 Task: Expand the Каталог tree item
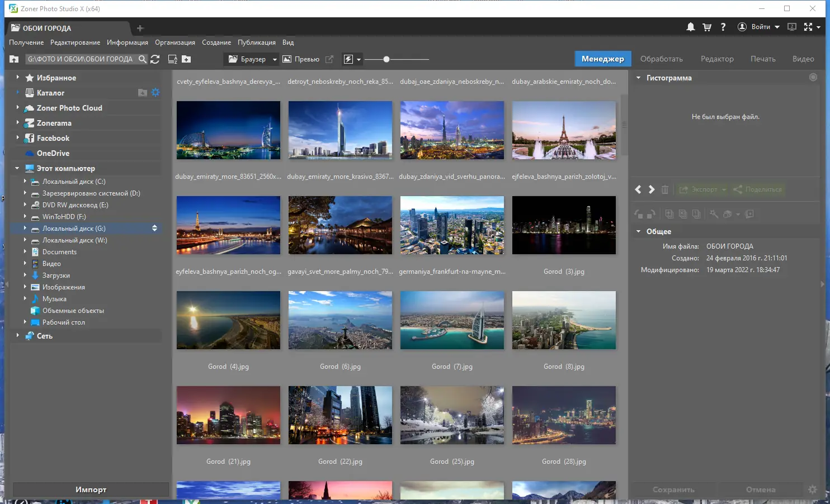coord(17,93)
